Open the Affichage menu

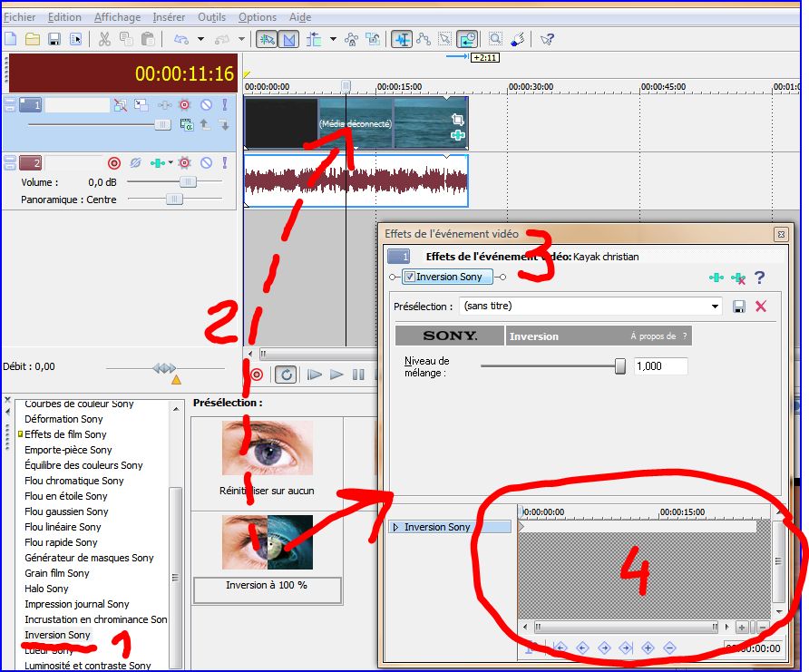(117, 17)
